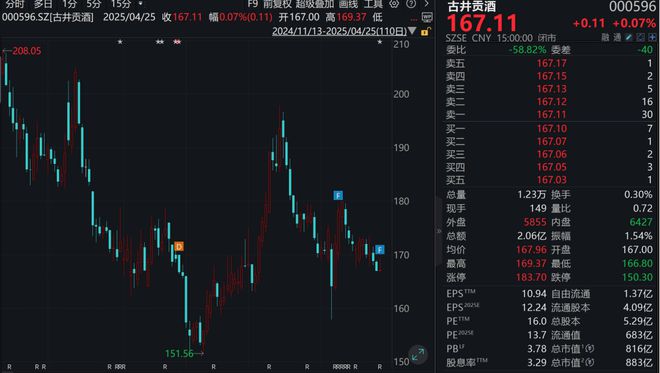Click the blue plus add-to-watchlist icon
This screenshot has width=660, height=373.
click(652, 37)
